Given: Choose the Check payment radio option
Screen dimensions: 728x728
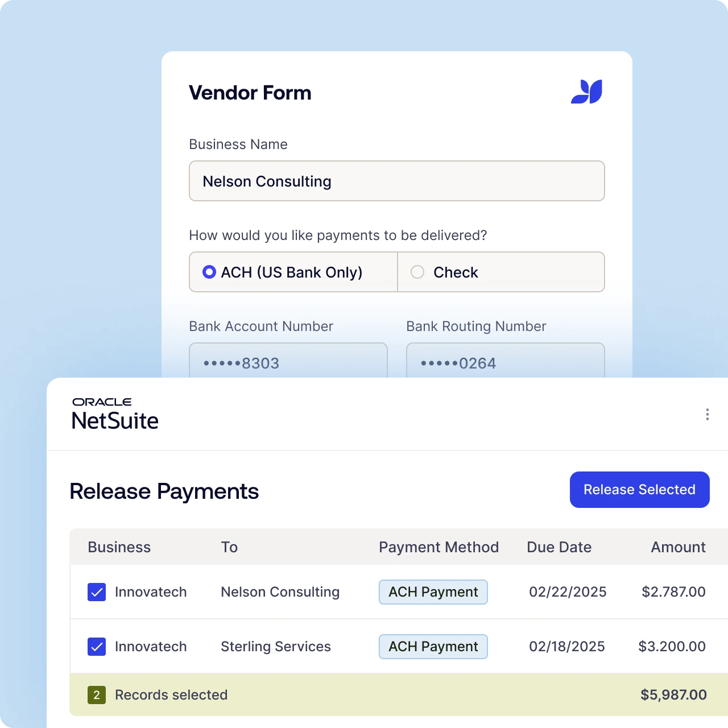Looking at the screenshot, I should pyautogui.click(x=417, y=272).
